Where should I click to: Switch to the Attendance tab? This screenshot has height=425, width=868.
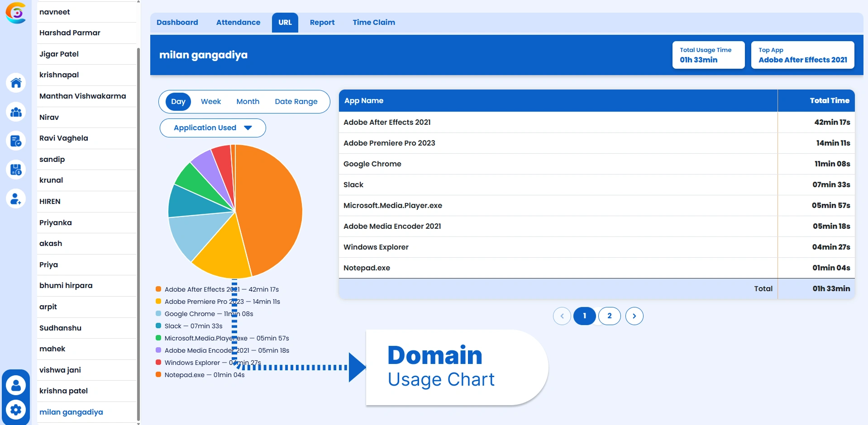tap(238, 22)
